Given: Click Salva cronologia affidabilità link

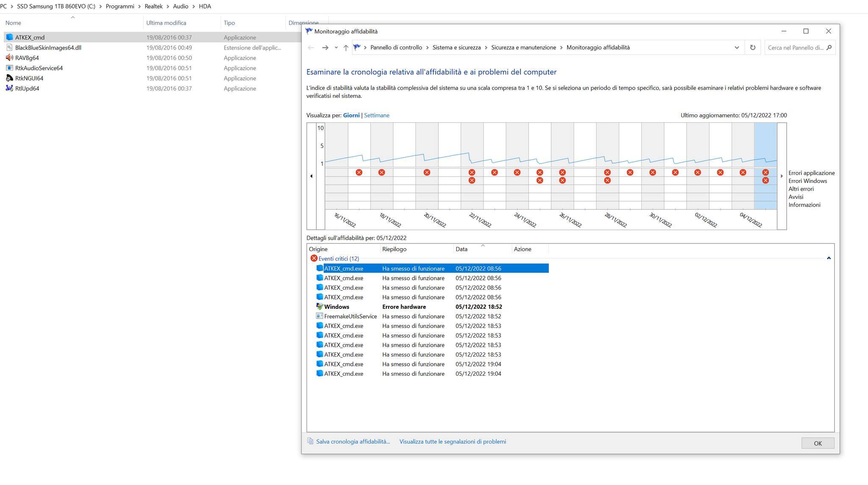Looking at the screenshot, I should (x=353, y=441).
